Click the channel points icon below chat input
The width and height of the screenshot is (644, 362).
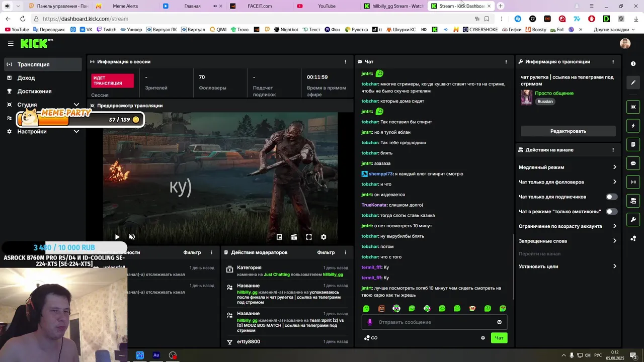tap(371, 338)
